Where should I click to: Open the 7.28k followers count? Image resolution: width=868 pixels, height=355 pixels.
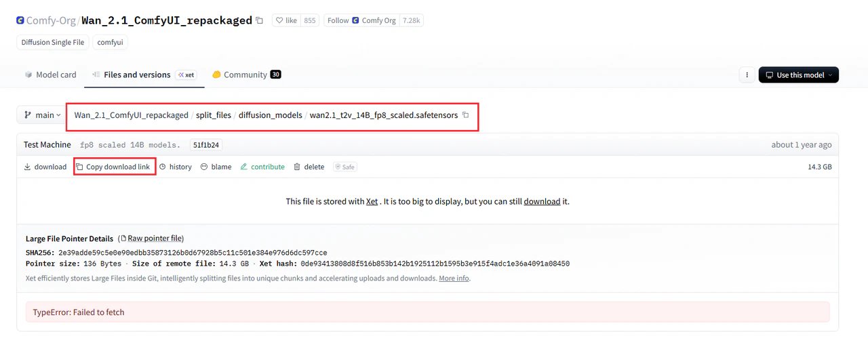tap(412, 20)
